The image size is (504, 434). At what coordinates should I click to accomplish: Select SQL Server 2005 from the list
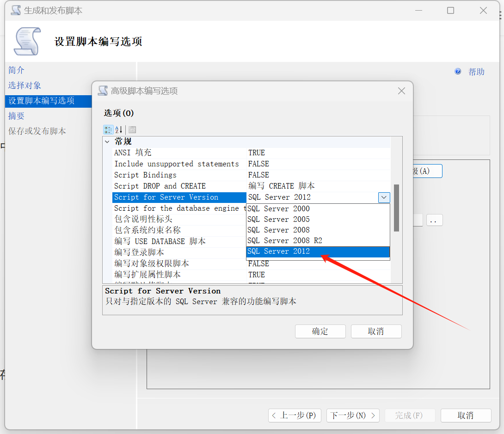(318, 220)
